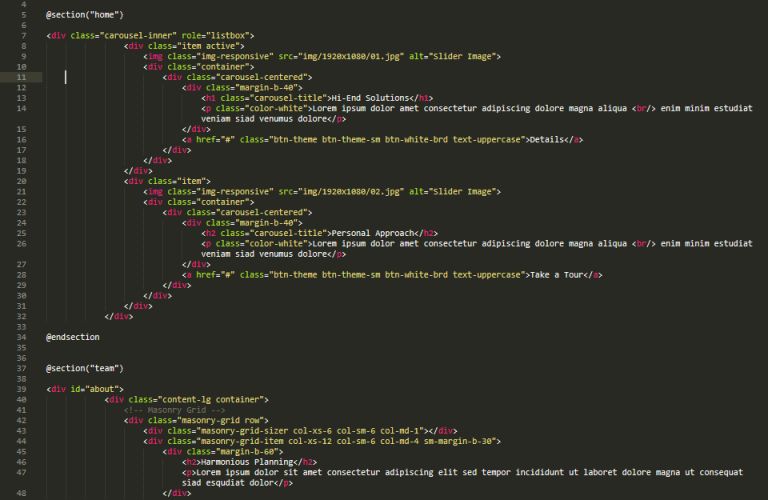
Task: Click line number 34 in the gutter
Action: 22,337
